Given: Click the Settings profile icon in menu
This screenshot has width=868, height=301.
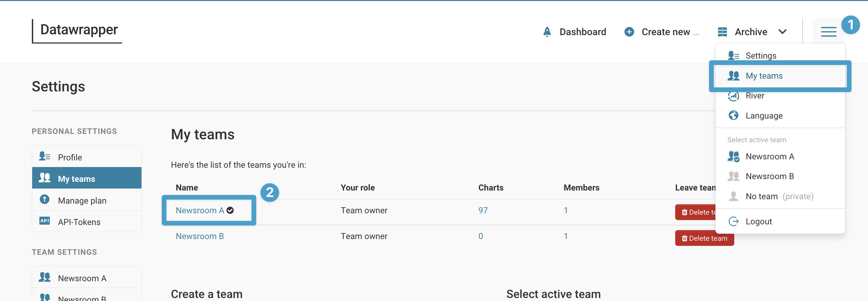Looking at the screenshot, I should click(x=733, y=55).
